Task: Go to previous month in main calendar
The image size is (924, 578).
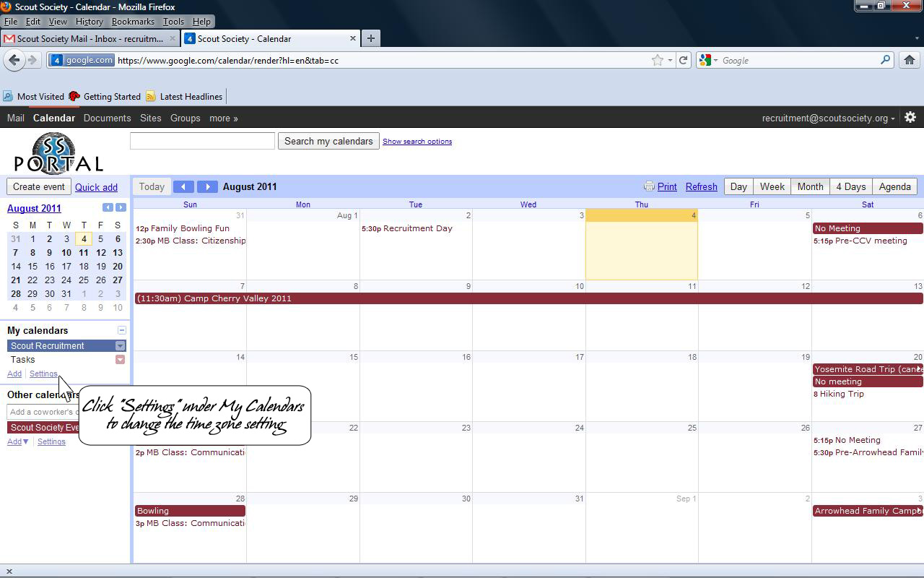Action: [183, 186]
